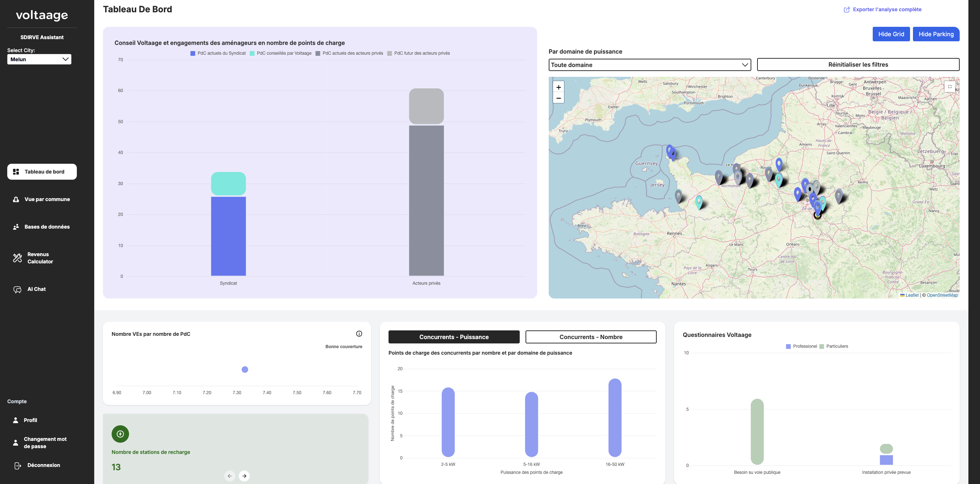Zoom in on the map

(x=558, y=87)
